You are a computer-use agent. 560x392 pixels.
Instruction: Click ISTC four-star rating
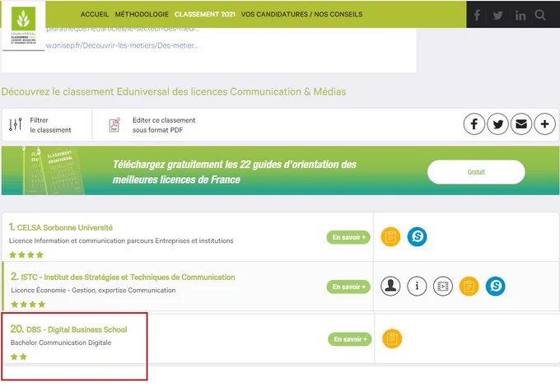[28, 304]
